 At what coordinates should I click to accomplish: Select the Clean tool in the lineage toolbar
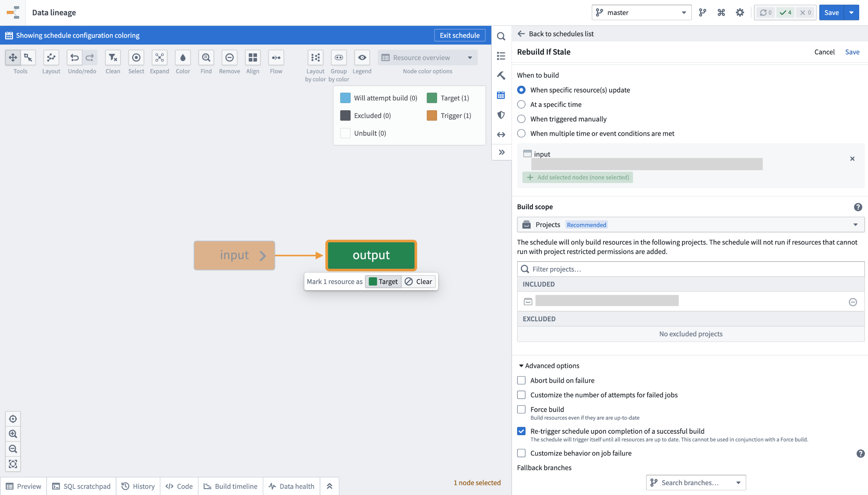tap(112, 58)
